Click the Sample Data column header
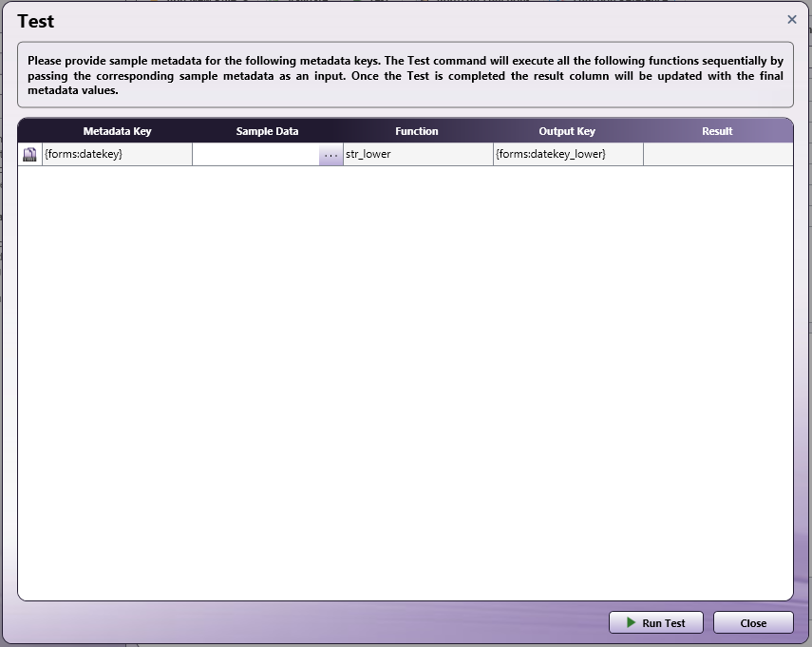The image size is (812, 647). (x=267, y=131)
